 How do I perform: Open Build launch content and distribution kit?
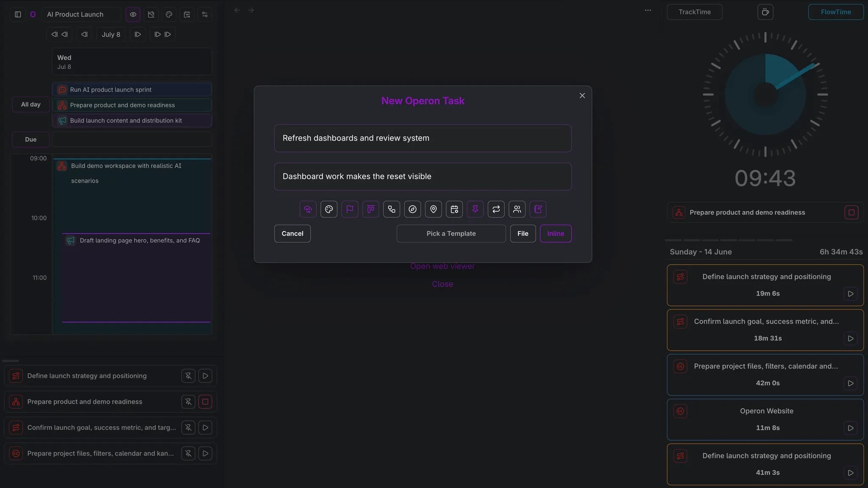[x=132, y=120]
